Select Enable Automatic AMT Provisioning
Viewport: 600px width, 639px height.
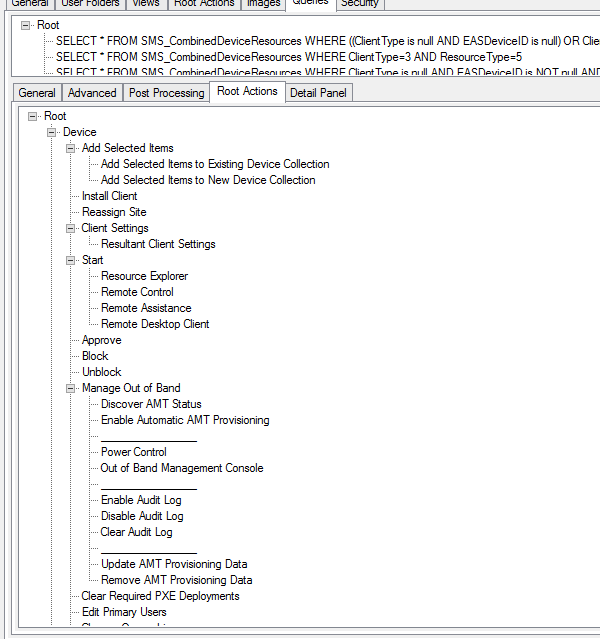point(185,420)
